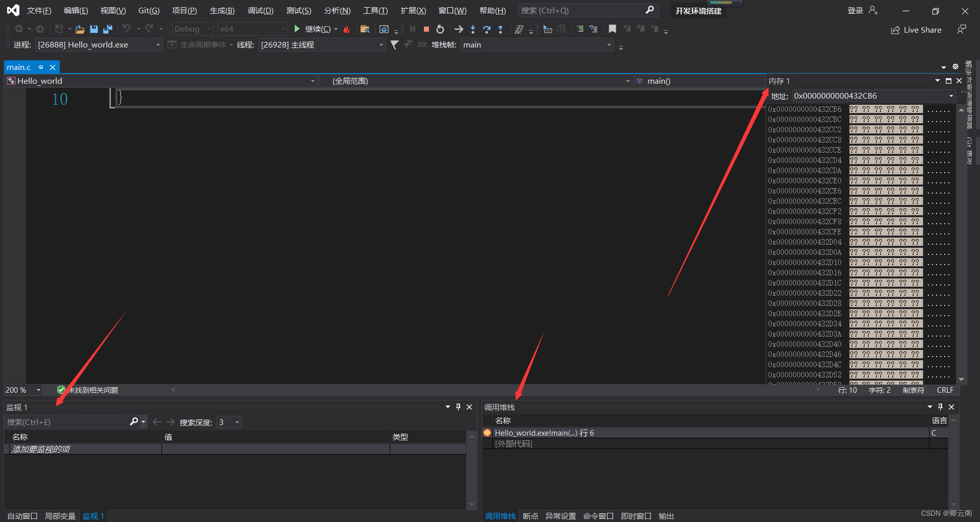Click the Watch 1 search field
Screen dimensions: 980x522
pyautogui.click(x=67, y=422)
